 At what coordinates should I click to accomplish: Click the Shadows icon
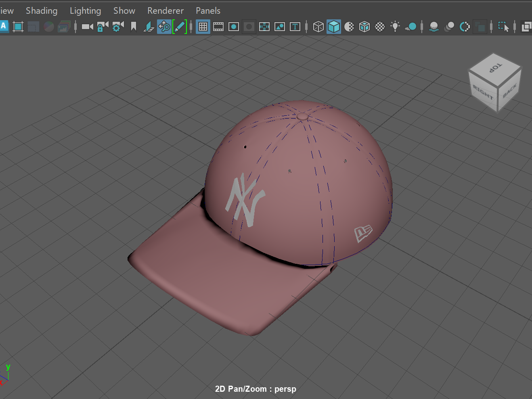(x=411, y=27)
